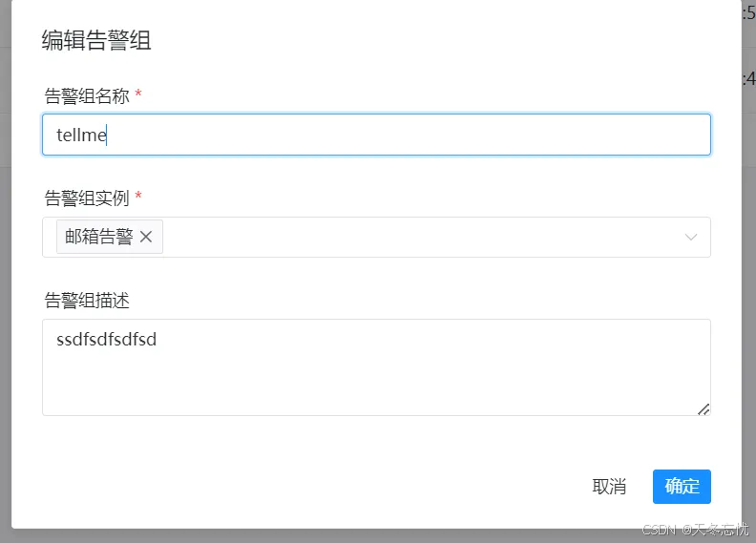Click the textarea resize handle corner
The width and height of the screenshot is (756, 543).
pyautogui.click(x=703, y=408)
